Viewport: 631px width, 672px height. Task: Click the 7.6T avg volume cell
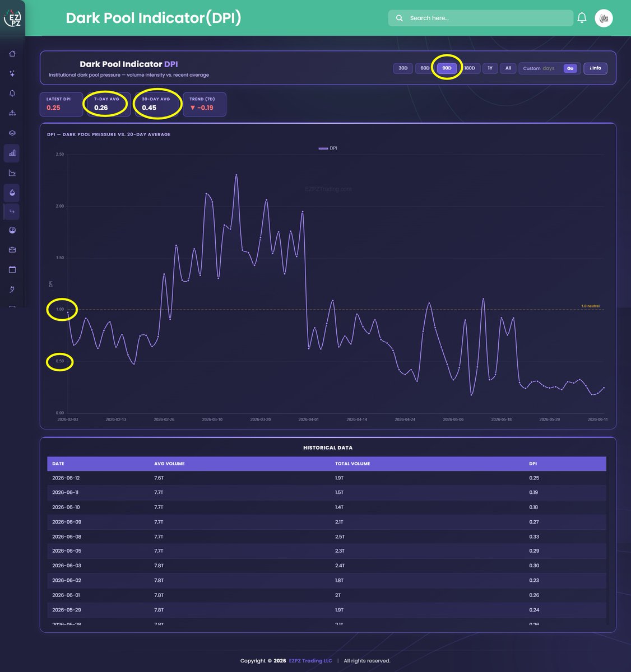(x=159, y=478)
